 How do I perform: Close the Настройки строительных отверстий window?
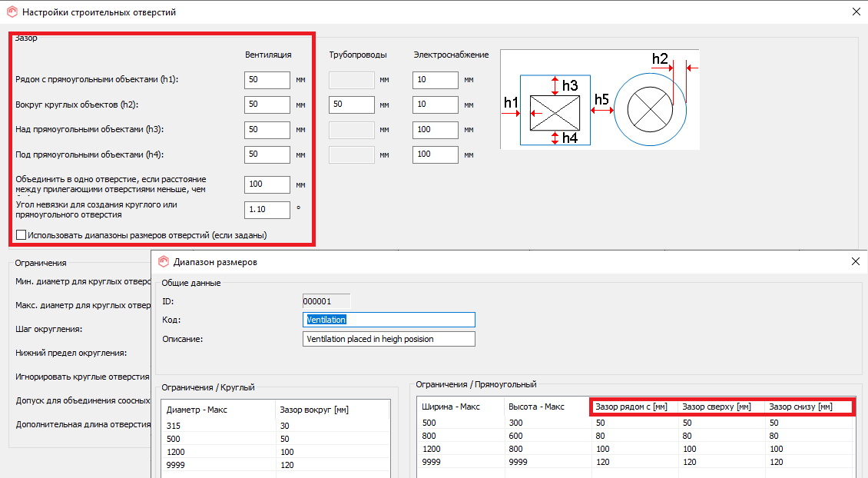coord(856,12)
